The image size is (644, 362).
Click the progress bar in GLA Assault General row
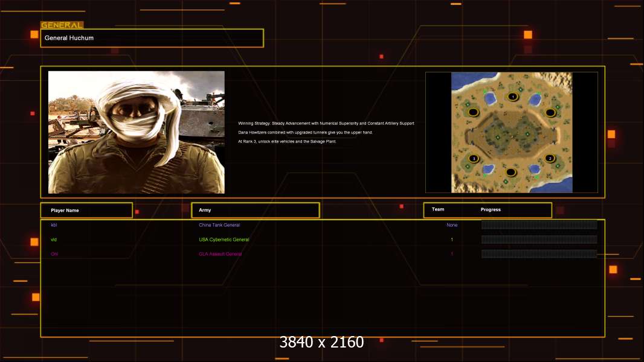539,254
